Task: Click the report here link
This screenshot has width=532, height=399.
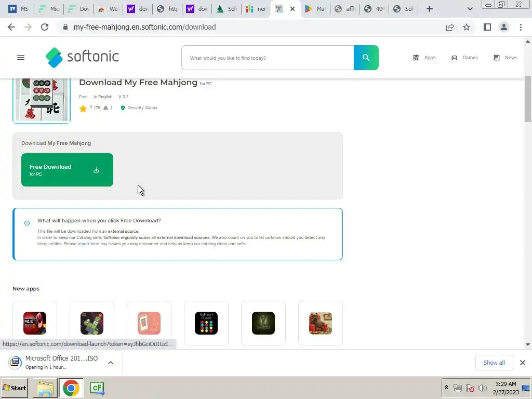Action: (x=88, y=244)
